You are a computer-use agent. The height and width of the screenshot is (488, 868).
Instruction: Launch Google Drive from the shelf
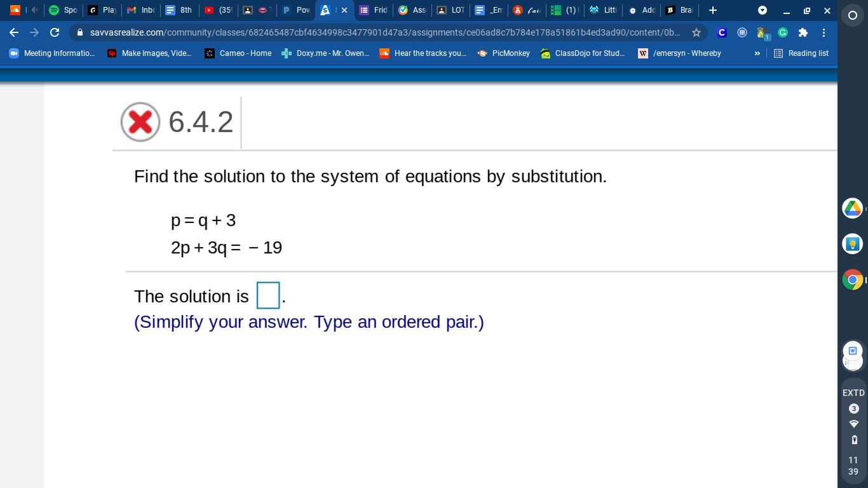coord(853,208)
